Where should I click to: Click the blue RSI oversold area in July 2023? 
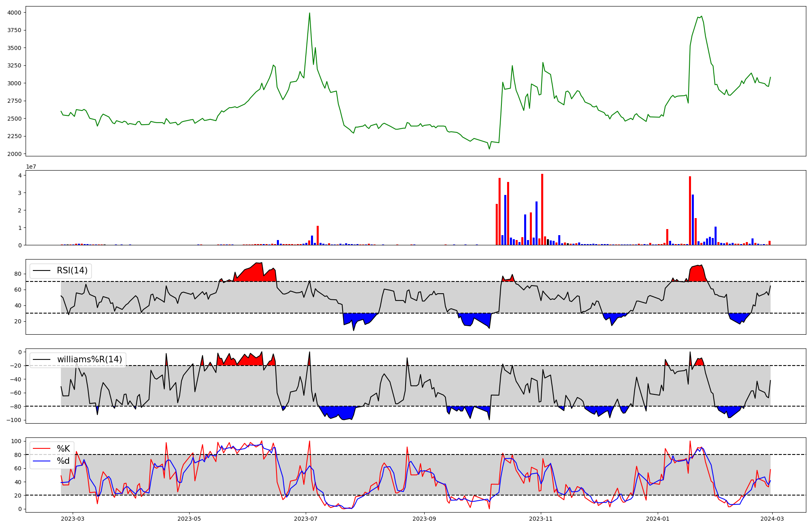(357, 317)
